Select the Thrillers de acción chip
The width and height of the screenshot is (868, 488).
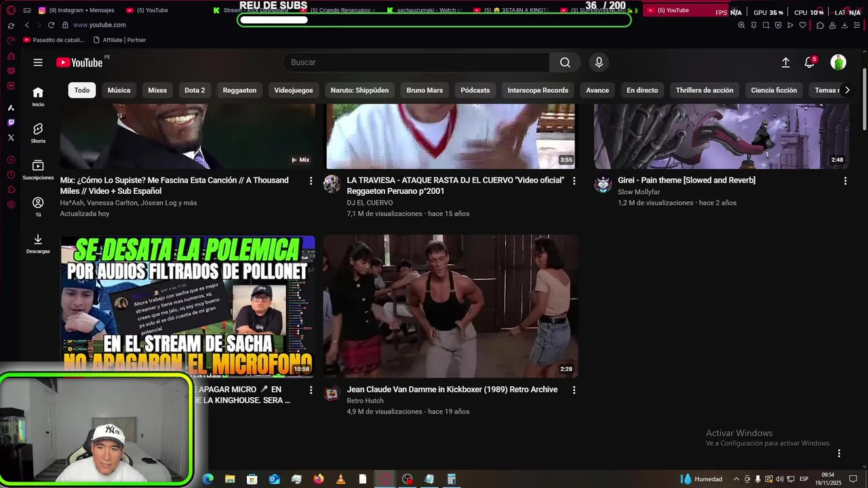pyautogui.click(x=705, y=90)
